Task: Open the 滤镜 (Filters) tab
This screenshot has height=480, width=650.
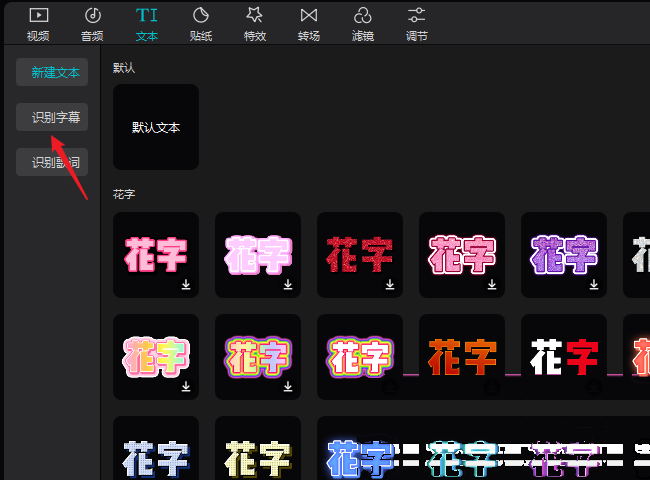Action: click(363, 24)
